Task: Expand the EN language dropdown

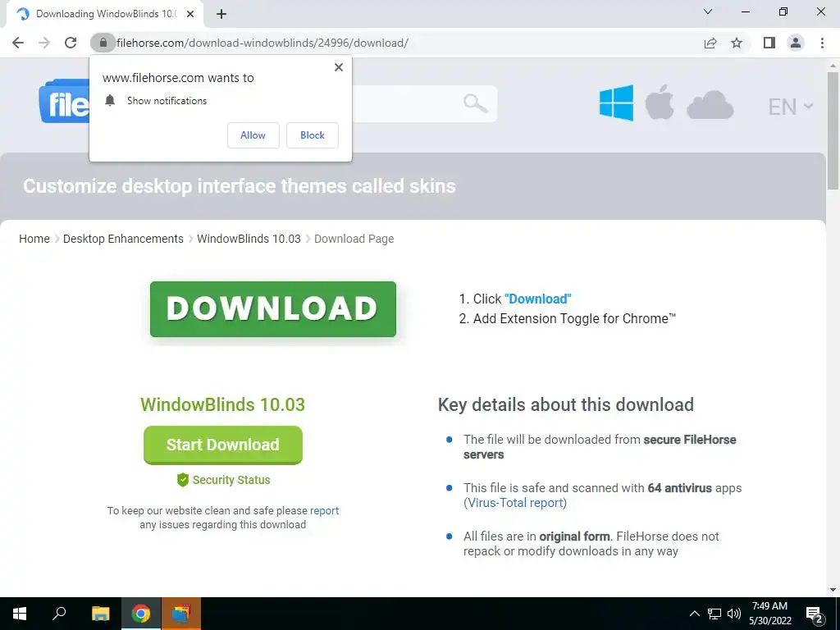Action: (791, 107)
